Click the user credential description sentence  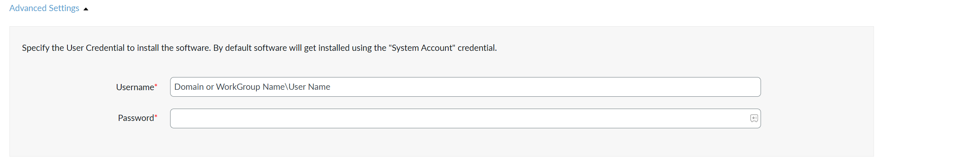[259, 48]
